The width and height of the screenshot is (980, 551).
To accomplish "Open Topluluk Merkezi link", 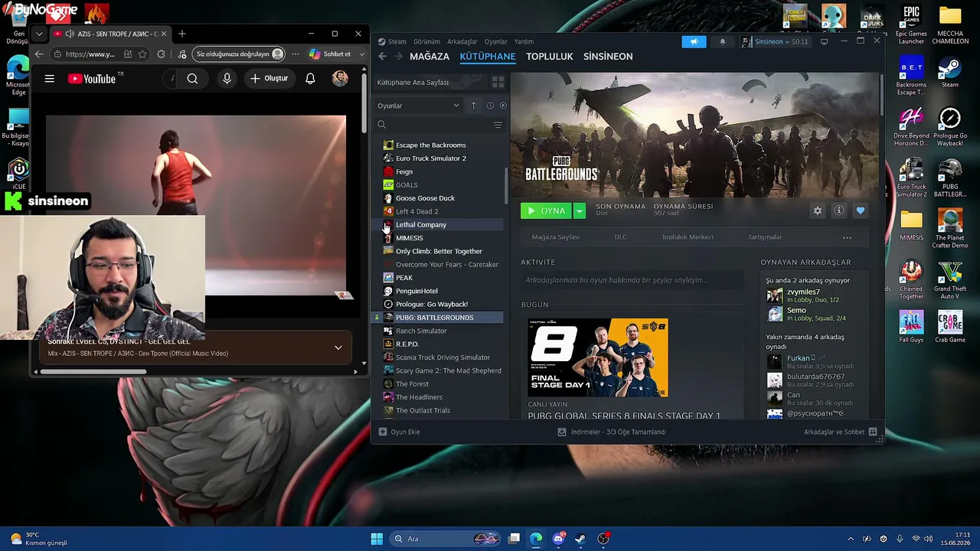I will click(688, 237).
